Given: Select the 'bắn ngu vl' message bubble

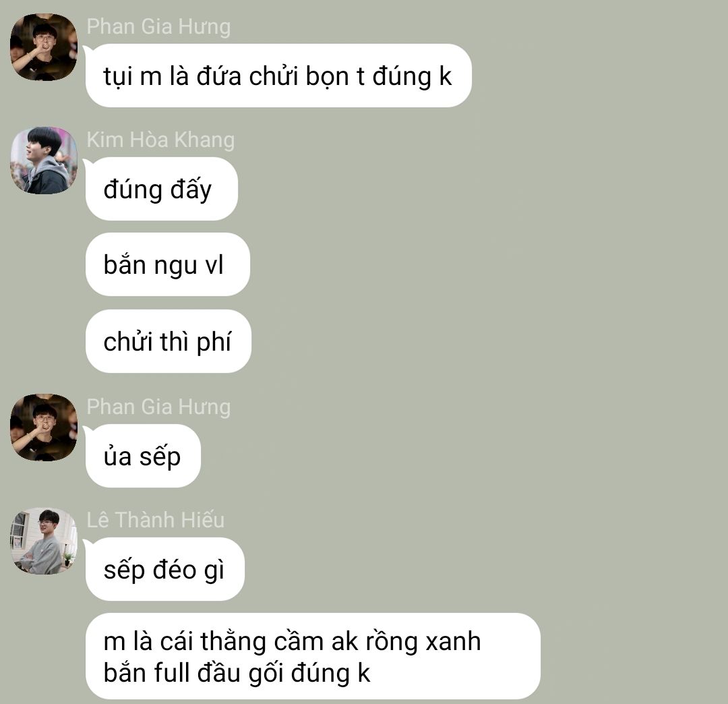Looking at the screenshot, I should 168,265.
